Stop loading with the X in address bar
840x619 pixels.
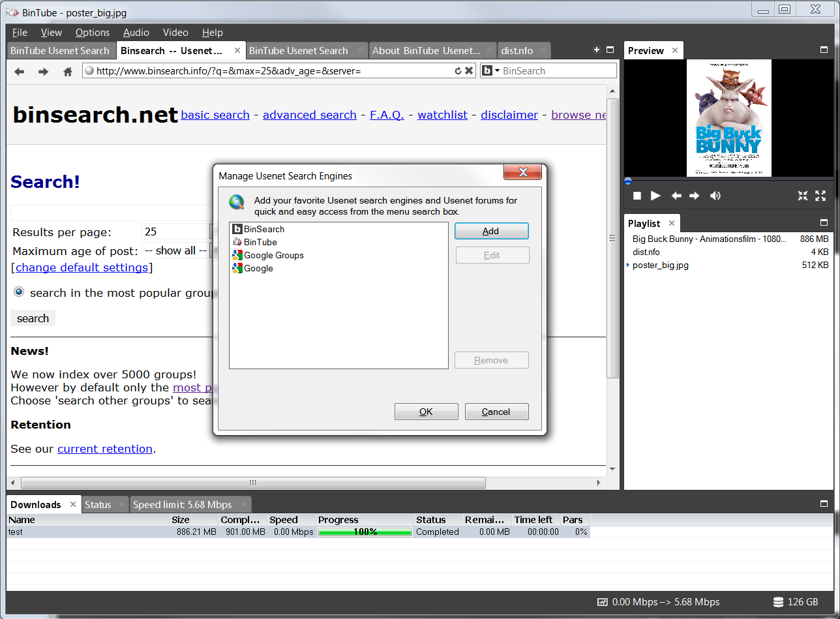pos(468,71)
